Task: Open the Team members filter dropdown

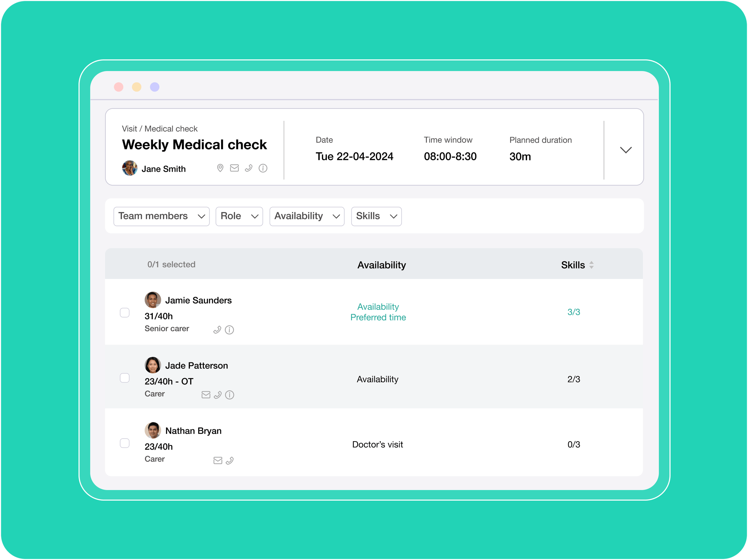Action: pyautogui.click(x=161, y=216)
